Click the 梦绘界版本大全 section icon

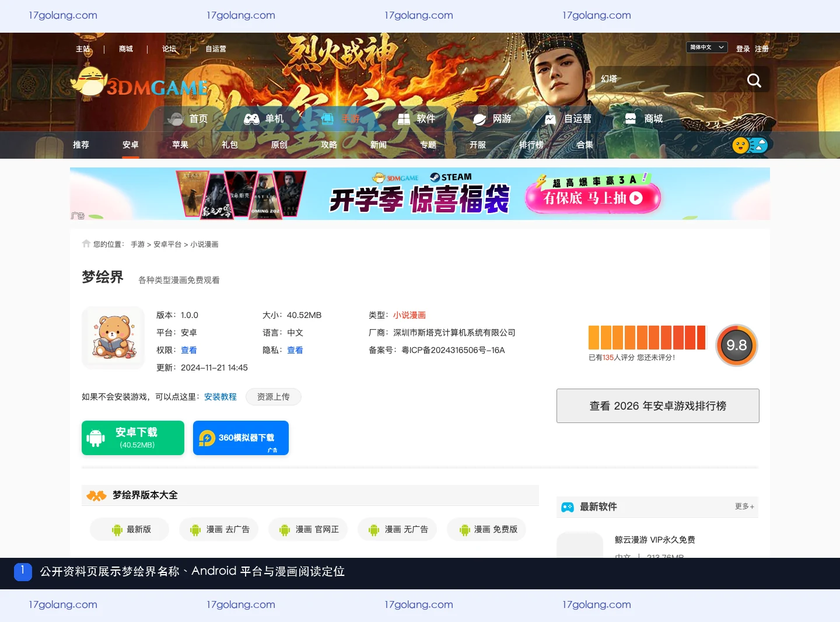click(96, 495)
